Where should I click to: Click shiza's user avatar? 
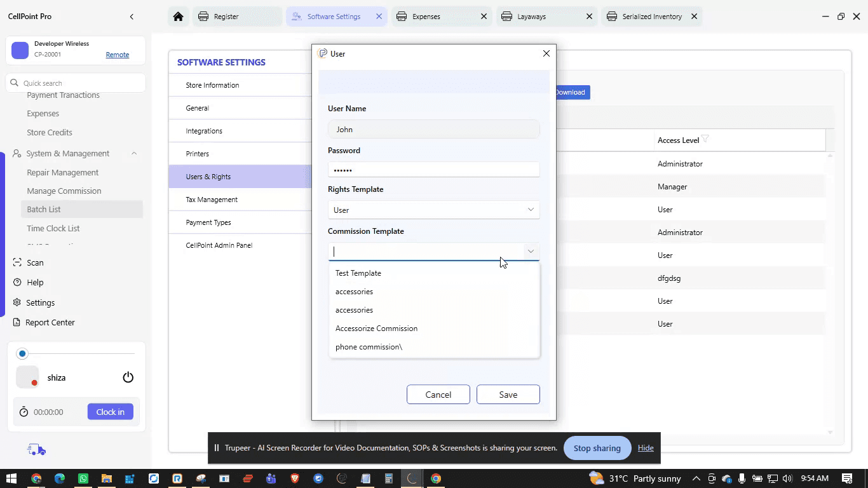[x=27, y=377]
